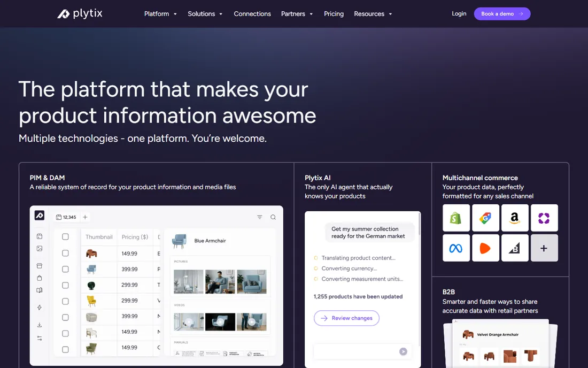Click the Pricing ($) column header
The height and width of the screenshot is (368, 588).
click(135, 237)
